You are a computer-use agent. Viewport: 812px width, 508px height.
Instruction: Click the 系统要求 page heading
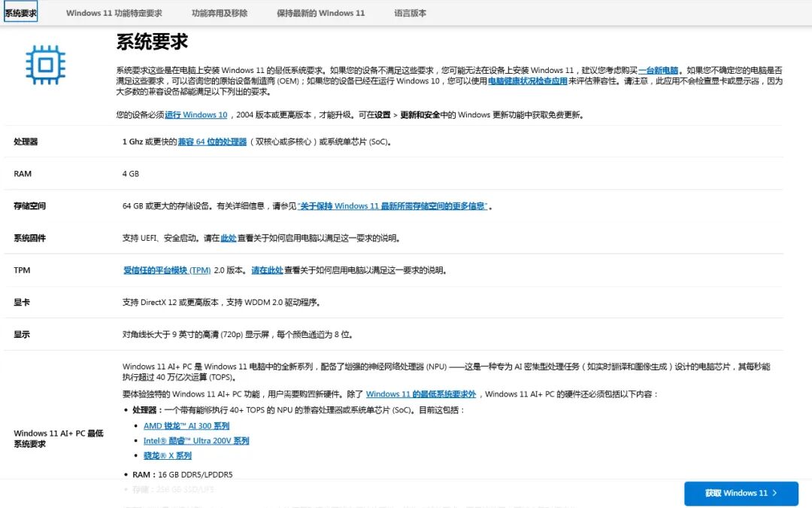tap(152, 41)
